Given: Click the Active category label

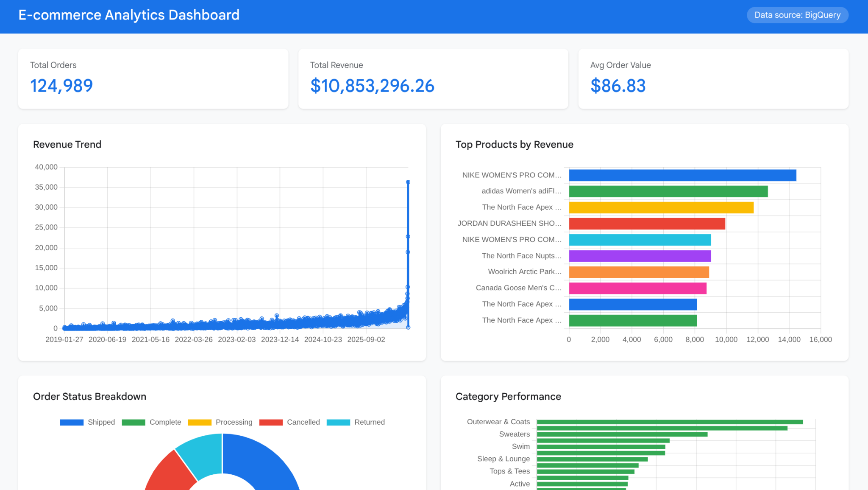Looking at the screenshot, I should (520, 484).
